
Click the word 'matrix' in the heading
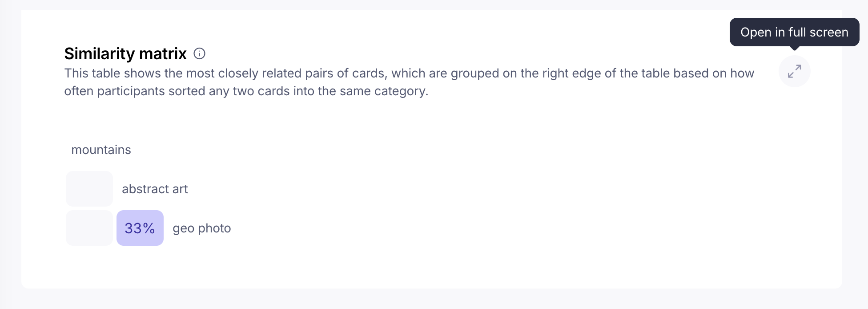pos(163,54)
